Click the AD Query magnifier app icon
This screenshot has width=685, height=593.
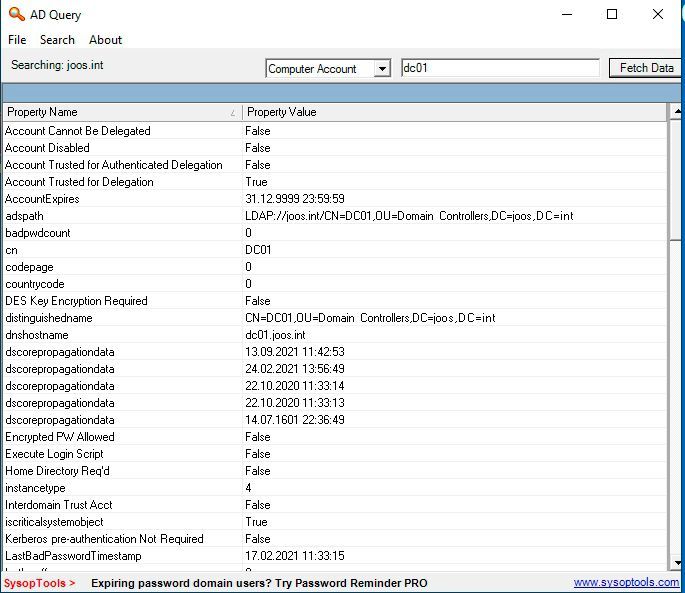coord(17,14)
